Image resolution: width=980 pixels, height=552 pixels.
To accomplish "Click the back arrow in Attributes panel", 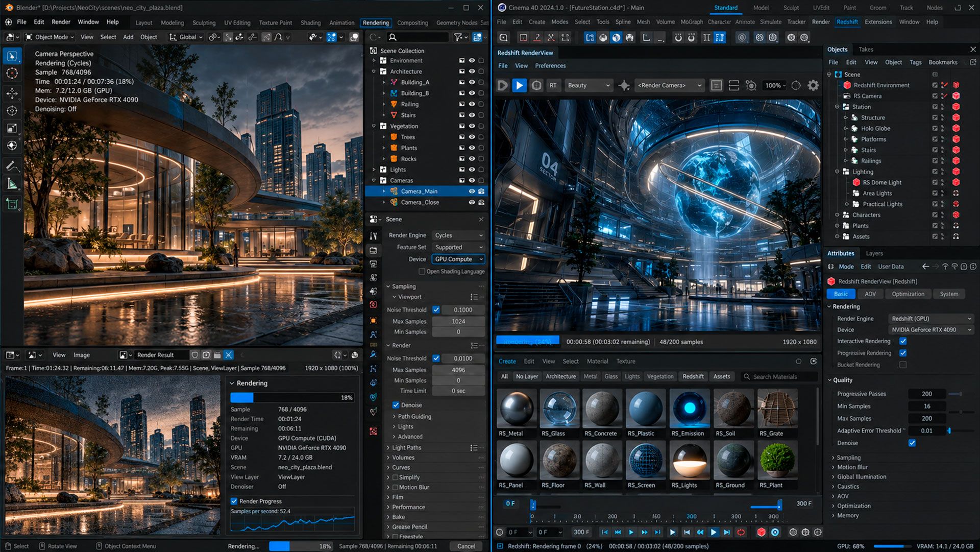I will pyautogui.click(x=925, y=267).
